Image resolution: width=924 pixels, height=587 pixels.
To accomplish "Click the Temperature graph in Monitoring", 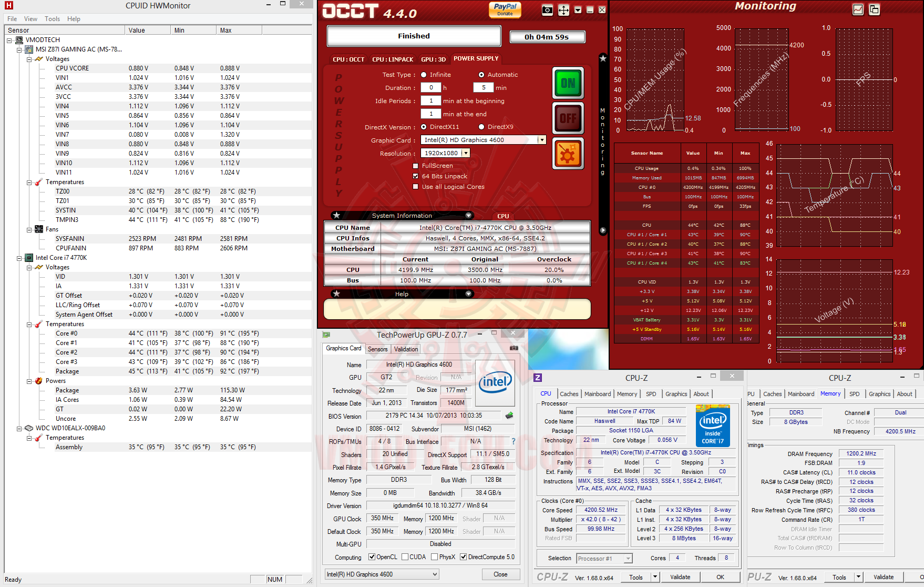I will (x=835, y=195).
